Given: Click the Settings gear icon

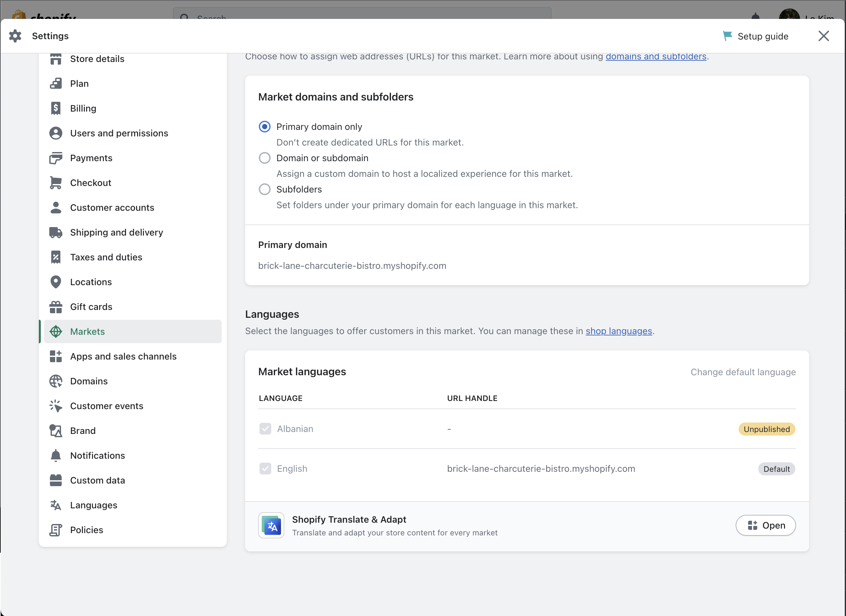Looking at the screenshot, I should coord(15,36).
